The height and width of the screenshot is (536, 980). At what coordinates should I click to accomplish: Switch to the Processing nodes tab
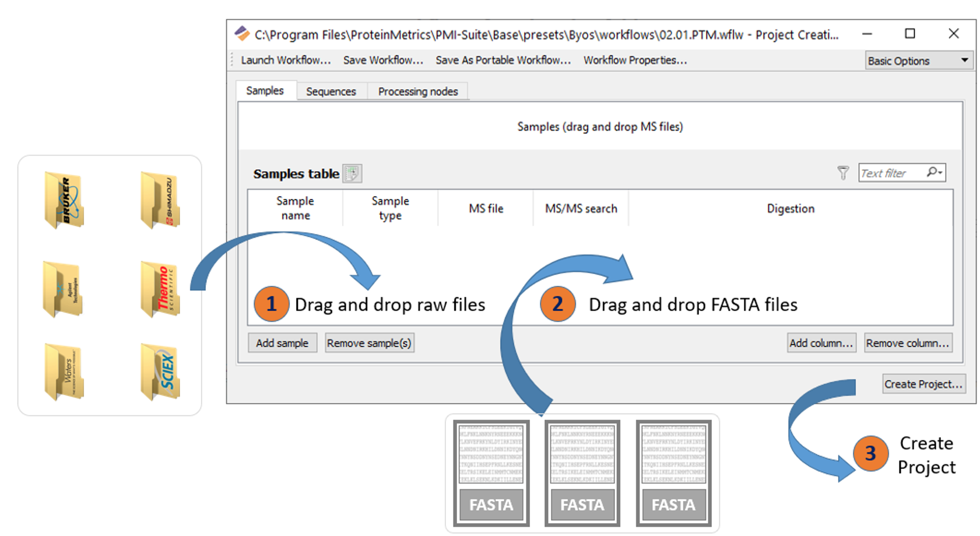click(418, 91)
